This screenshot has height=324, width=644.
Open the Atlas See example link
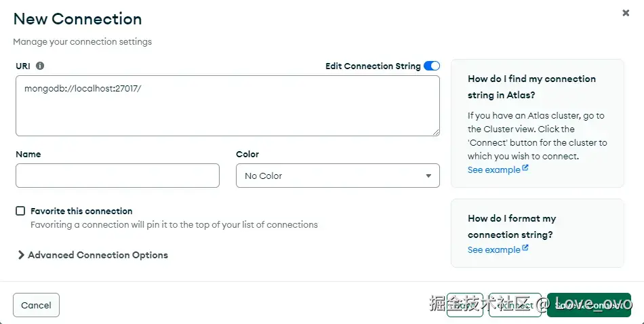494,169
